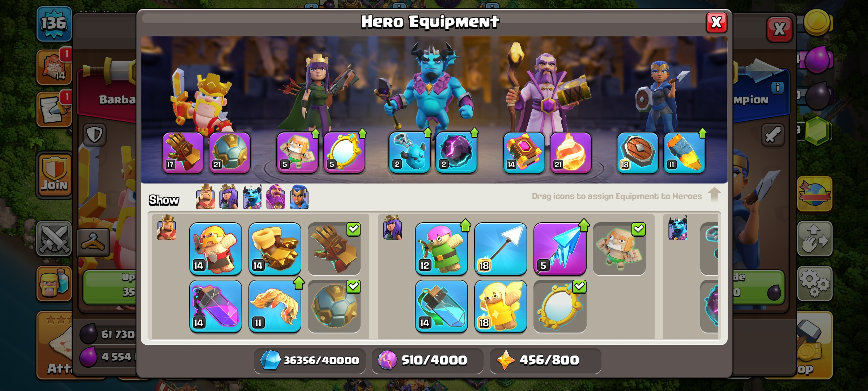Screen dimensions: 868x391
Task: Toggle the equipped Spiky Ball tile in inventory
Action: point(334,306)
